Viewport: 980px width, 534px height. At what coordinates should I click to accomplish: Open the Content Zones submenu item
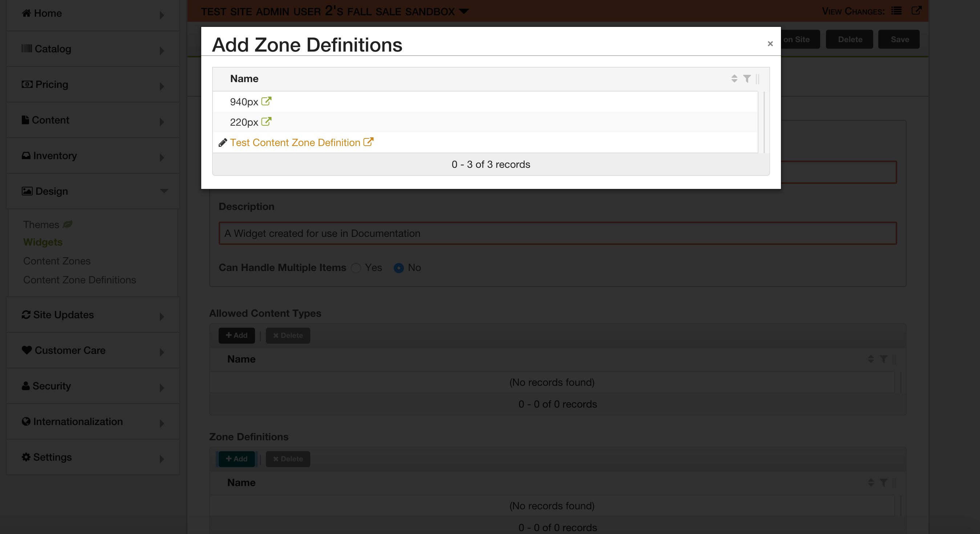pos(57,261)
